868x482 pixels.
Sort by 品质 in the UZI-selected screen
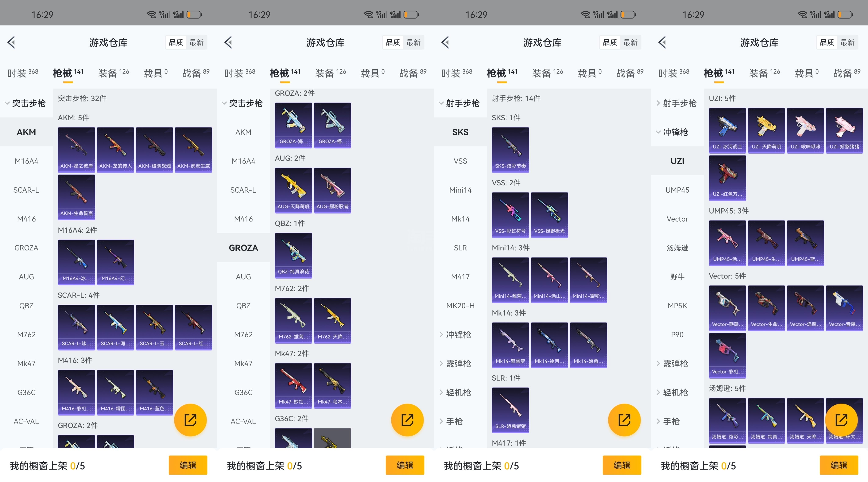[x=827, y=42]
